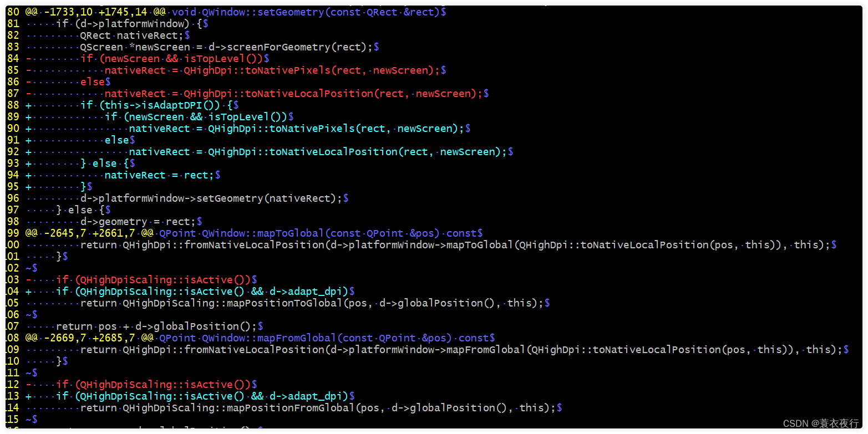Select red "QHighDpi::toNativeLocalPosition(rect, newScreen);" line 87
868x434 pixels.
pos(334,94)
